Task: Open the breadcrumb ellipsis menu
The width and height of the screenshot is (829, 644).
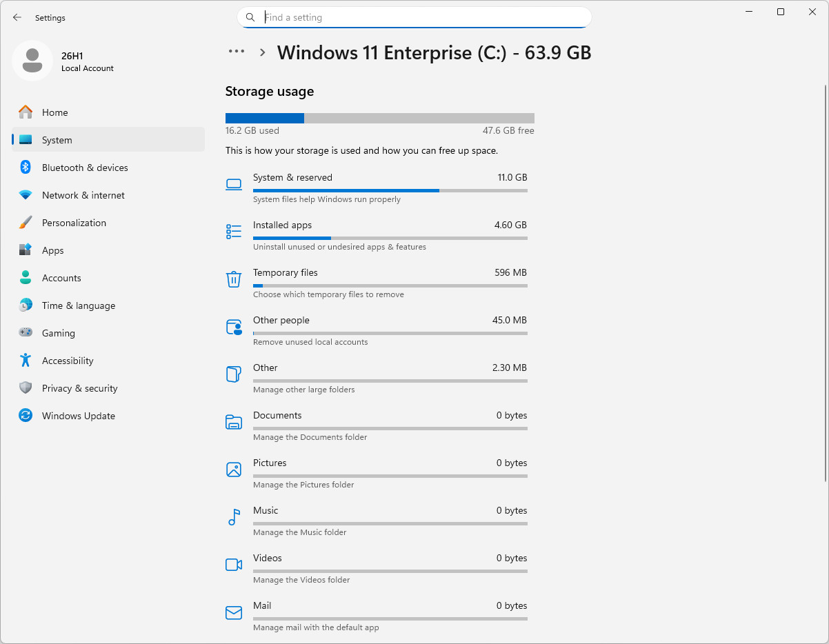Action: click(x=237, y=51)
